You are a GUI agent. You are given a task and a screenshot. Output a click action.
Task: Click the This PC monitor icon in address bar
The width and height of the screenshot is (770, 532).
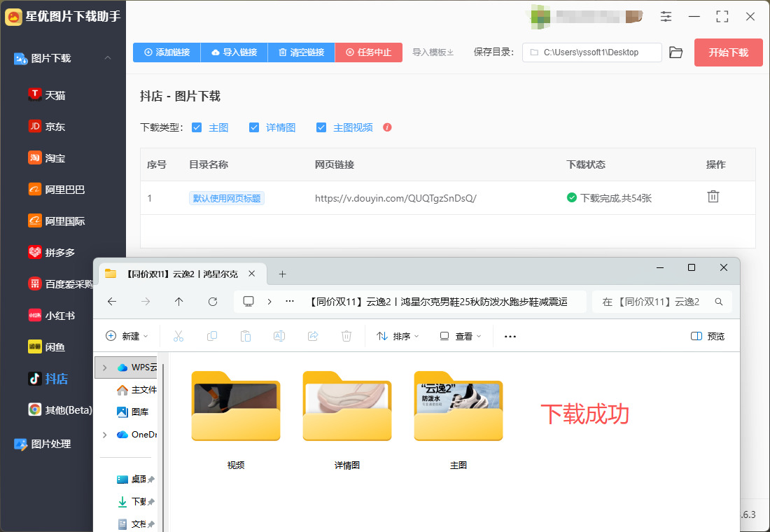pos(248,302)
